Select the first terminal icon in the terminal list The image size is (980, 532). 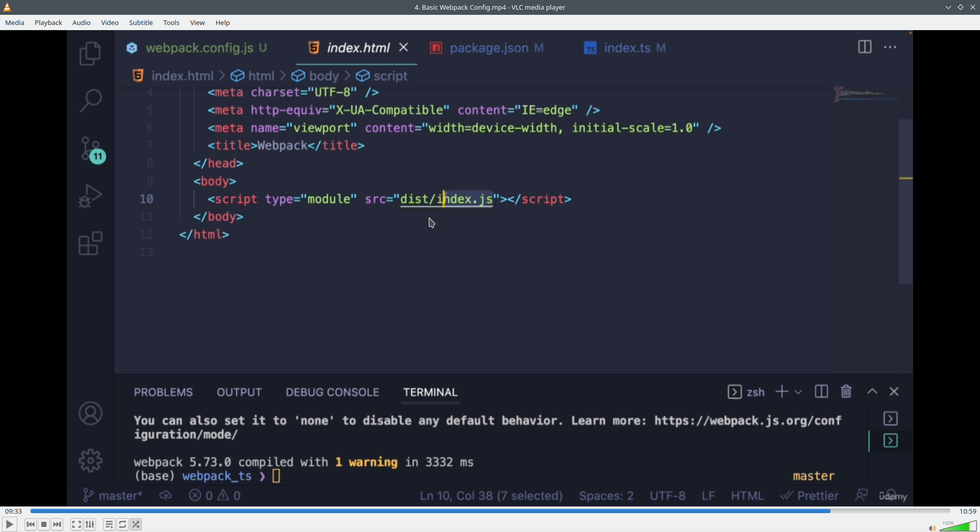tap(891, 419)
